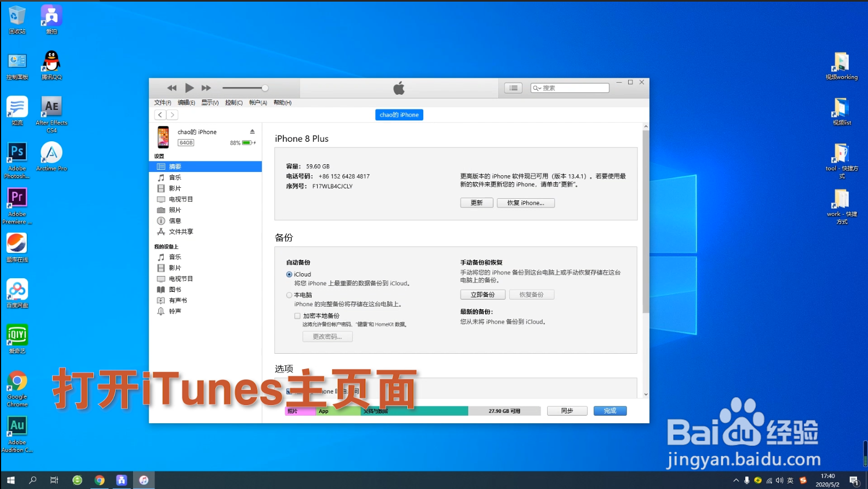
Task: Open the notification center icon
Action: pyautogui.click(x=854, y=481)
